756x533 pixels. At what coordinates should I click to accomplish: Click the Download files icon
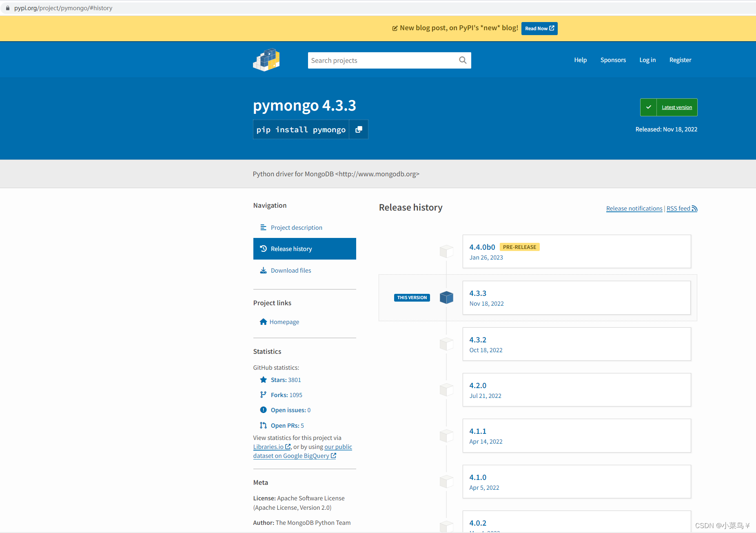click(263, 270)
